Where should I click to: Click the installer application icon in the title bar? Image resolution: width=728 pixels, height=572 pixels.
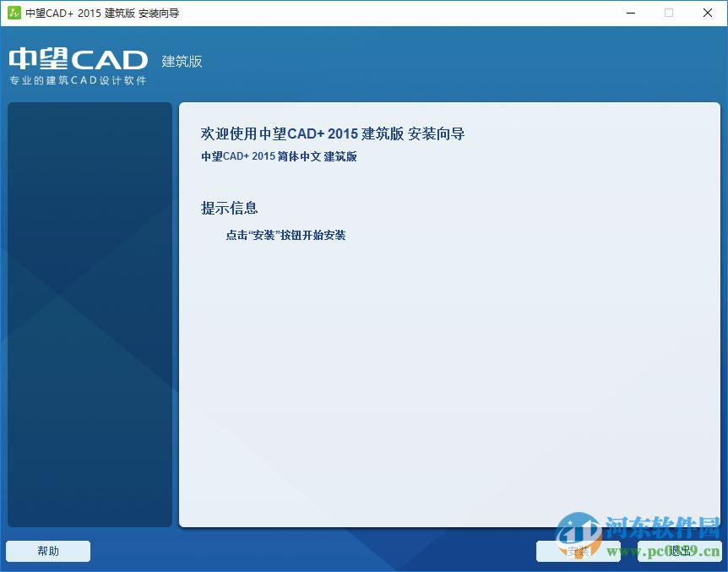click(x=15, y=13)
